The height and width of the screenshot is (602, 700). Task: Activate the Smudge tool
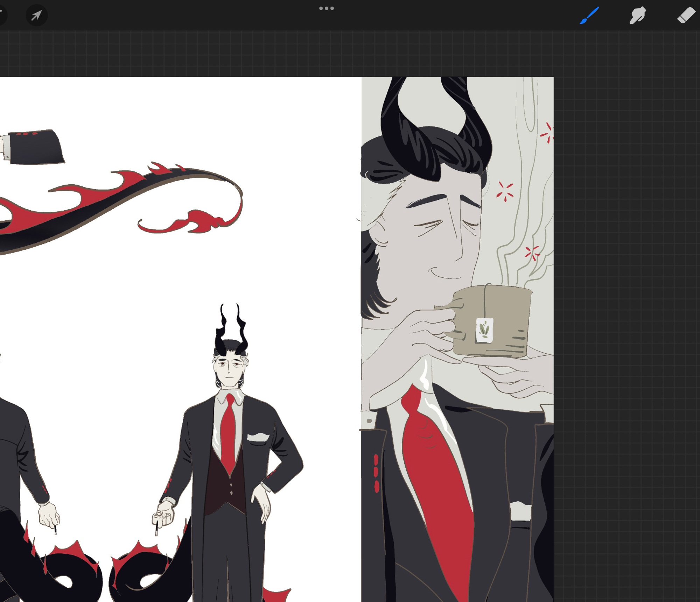(x=637, y=15)
